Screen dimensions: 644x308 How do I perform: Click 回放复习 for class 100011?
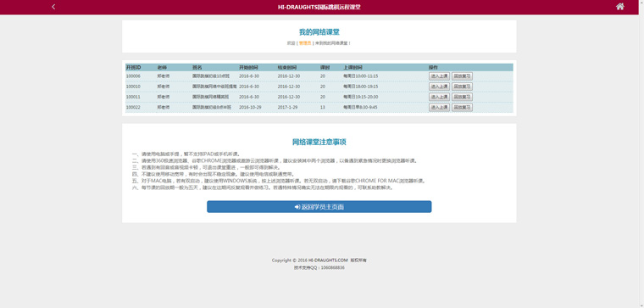coord(462,97)
